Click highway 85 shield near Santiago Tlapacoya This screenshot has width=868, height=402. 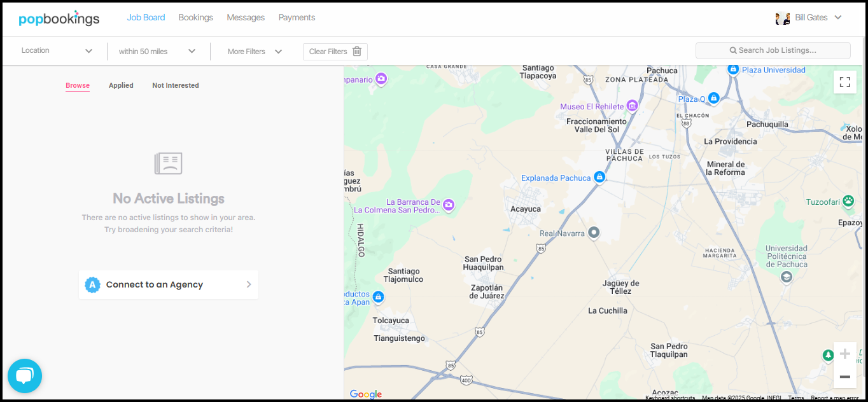(x=587, y=80)
